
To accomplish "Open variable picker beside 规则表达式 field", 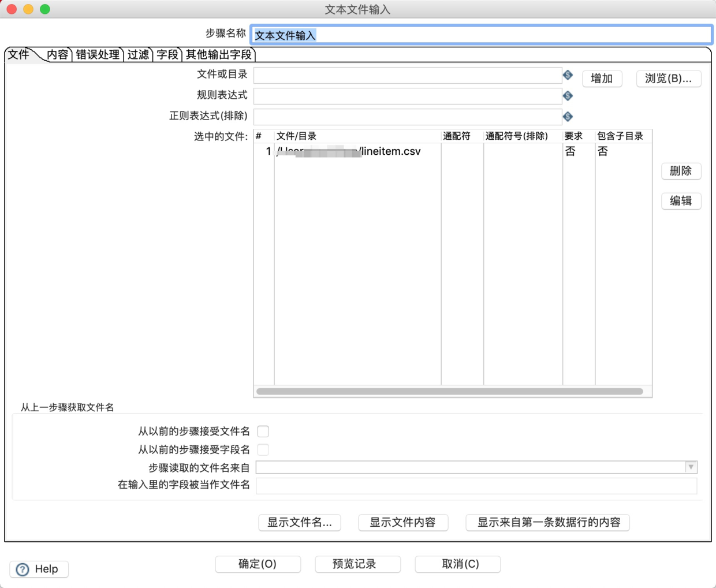I will tap(568, 96).
